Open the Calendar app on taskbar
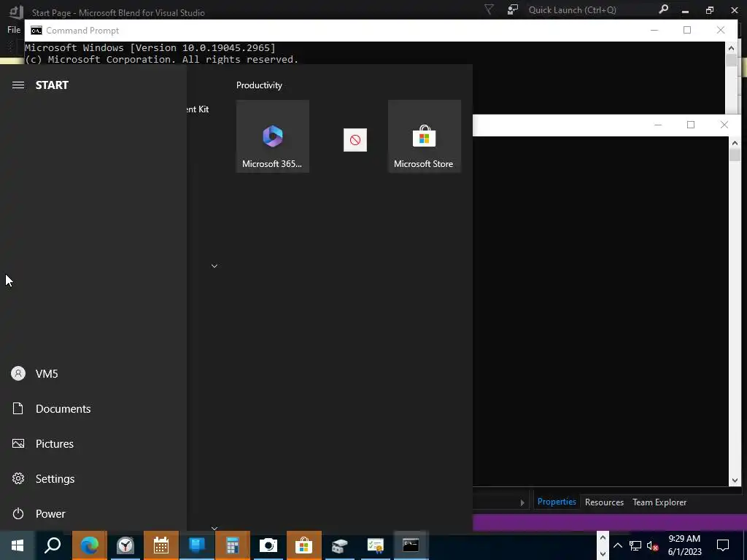This screenshot has height=560, width=747. [161, 545]
